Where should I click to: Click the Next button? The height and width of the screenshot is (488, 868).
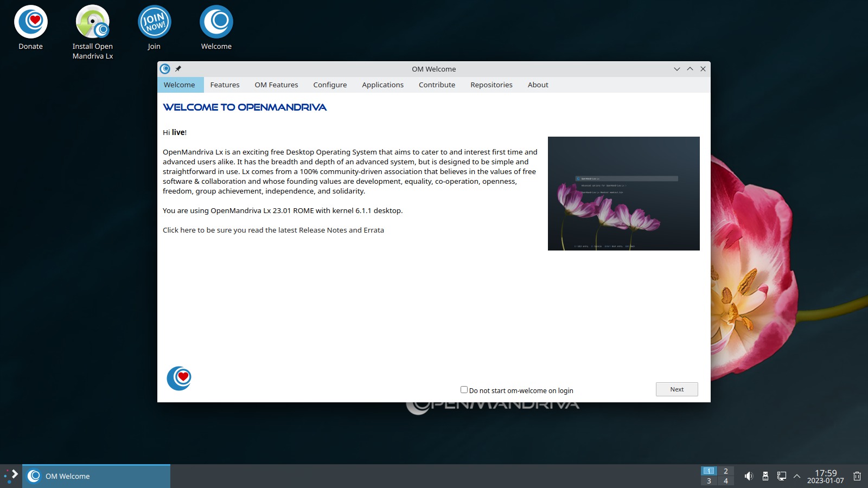[x=676, y=389]
